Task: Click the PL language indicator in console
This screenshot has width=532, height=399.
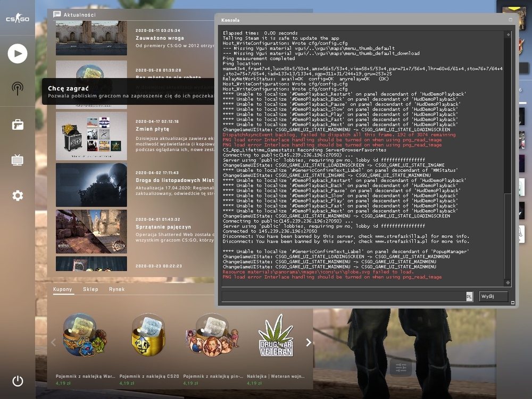Action: click(x=469, y=296)
